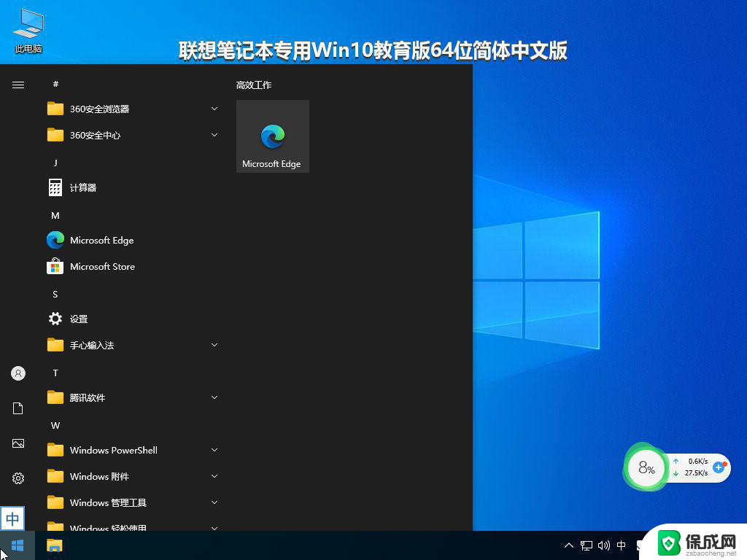Open the 360安全中心 folder icon
Screen dimensions: 747x560
tap(55, 135)
